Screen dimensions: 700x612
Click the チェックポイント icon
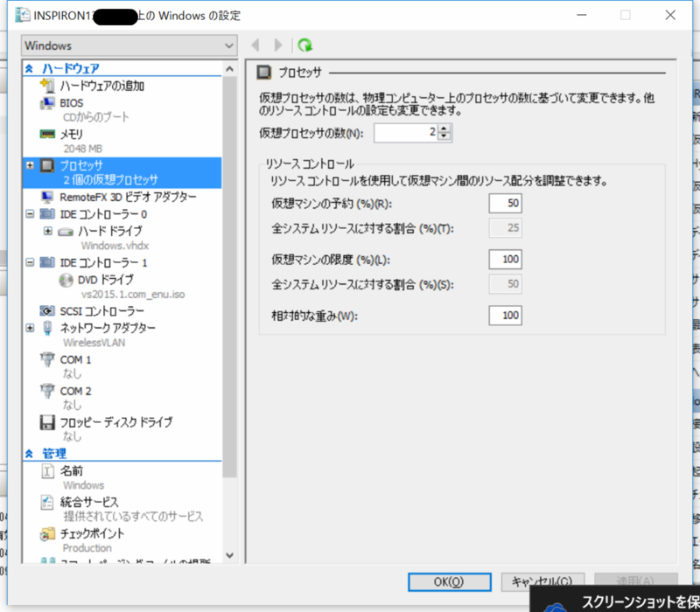47,533
